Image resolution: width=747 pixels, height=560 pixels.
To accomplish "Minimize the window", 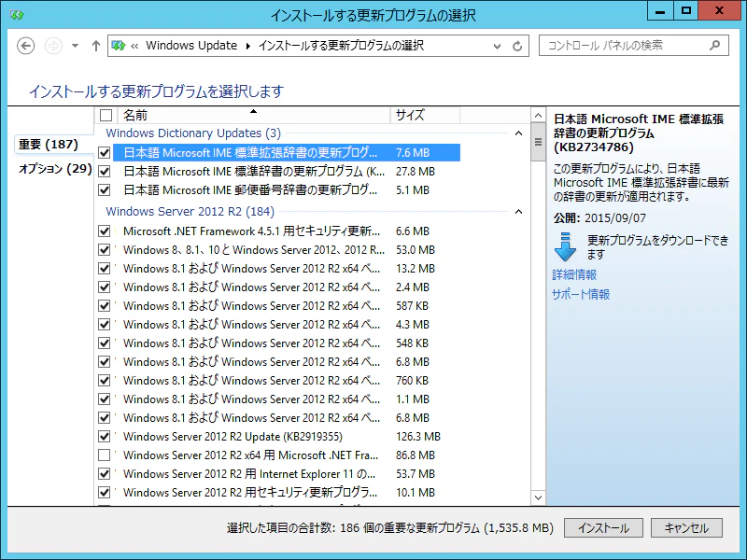I will click(x=660, y=11).
